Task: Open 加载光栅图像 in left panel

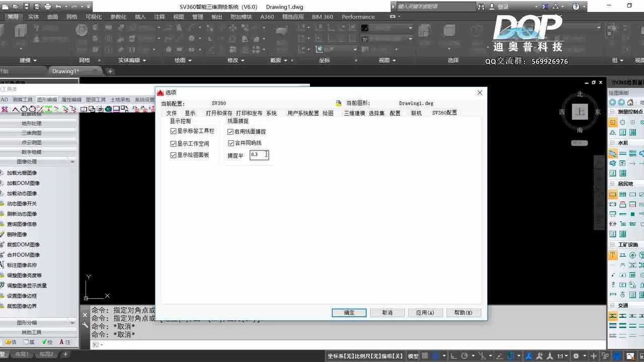Action: click(x=21, y=173)
